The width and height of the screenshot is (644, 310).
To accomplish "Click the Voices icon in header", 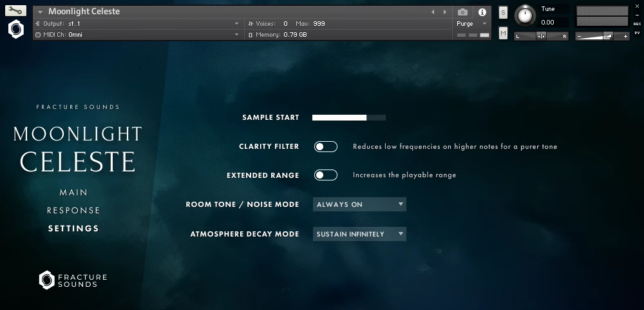I will click(x=251, y=24).
